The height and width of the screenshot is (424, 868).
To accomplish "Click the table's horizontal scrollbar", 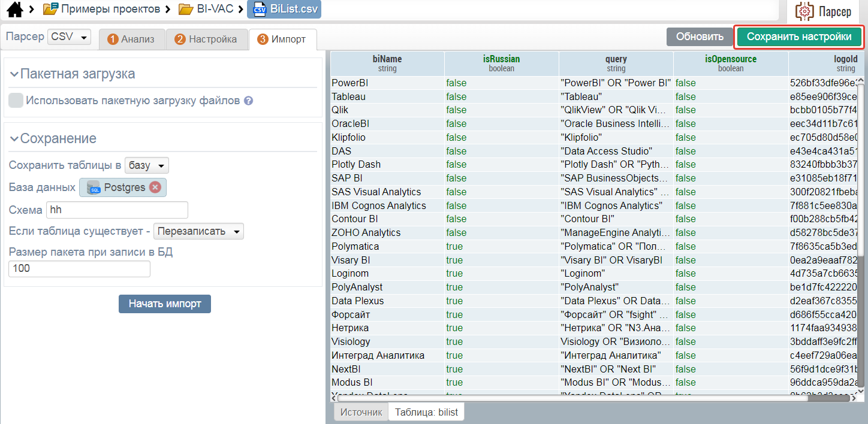I will point(593,398).
